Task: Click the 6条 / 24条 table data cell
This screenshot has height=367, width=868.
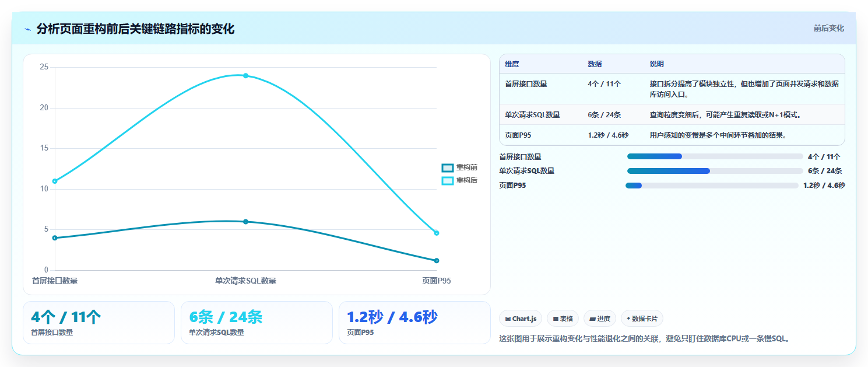Action: pyautogui.click(x=604, y=115)
